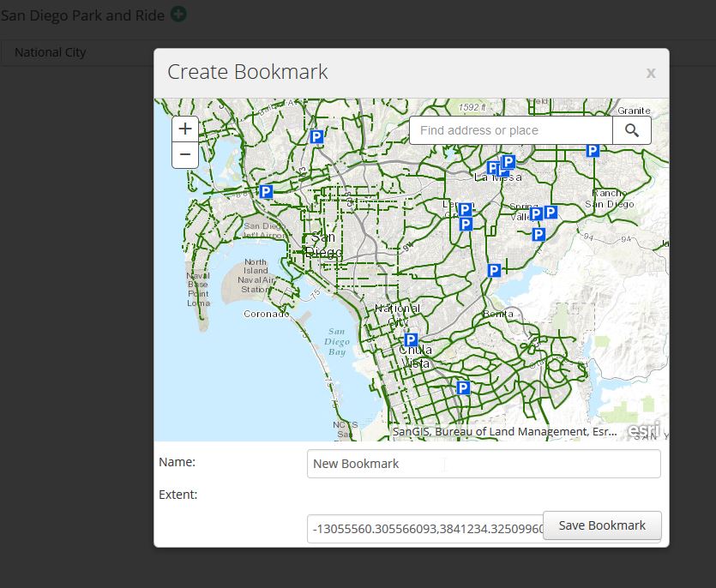This screenshot has height=588, width=716.
Task: Select the parking marker southeast of Chula Vista
Action: (x=463, y=387)
